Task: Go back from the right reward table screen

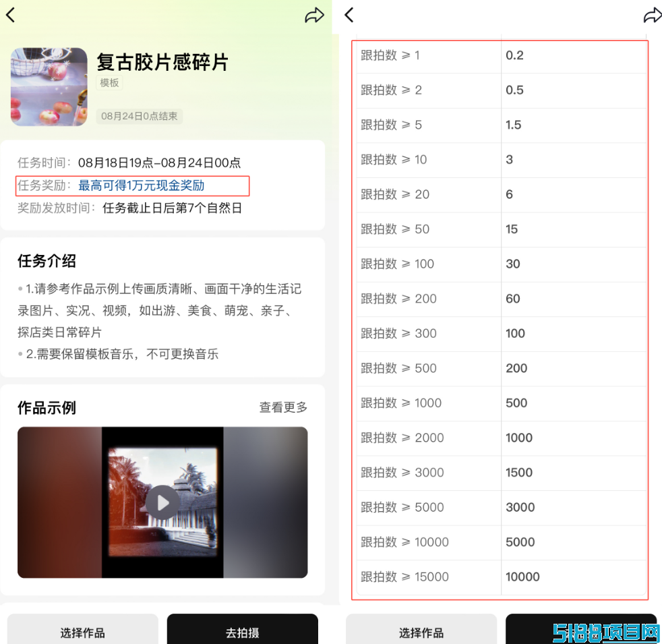Action: coord(349,15)
